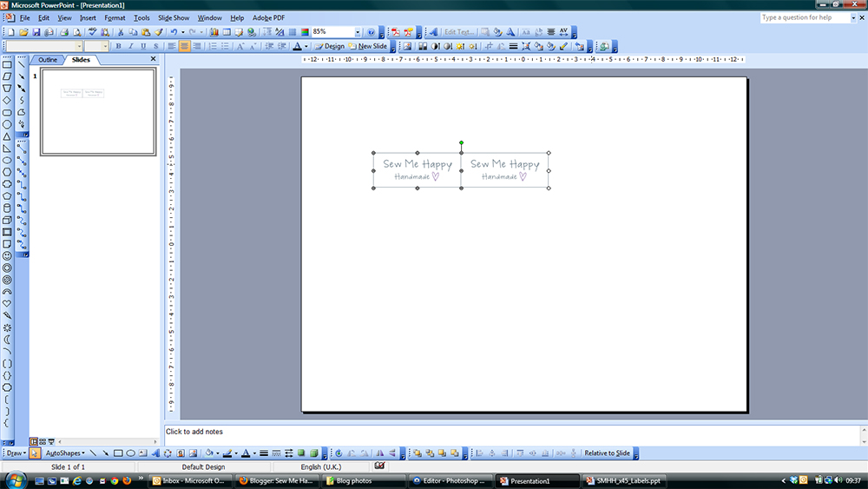Click the Open file folder icon
Viewport: 868px width, 489px height.
coord(23,32)
